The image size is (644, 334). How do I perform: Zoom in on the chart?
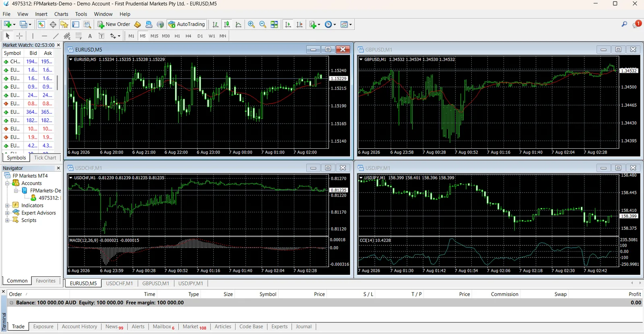coord(251,24)
